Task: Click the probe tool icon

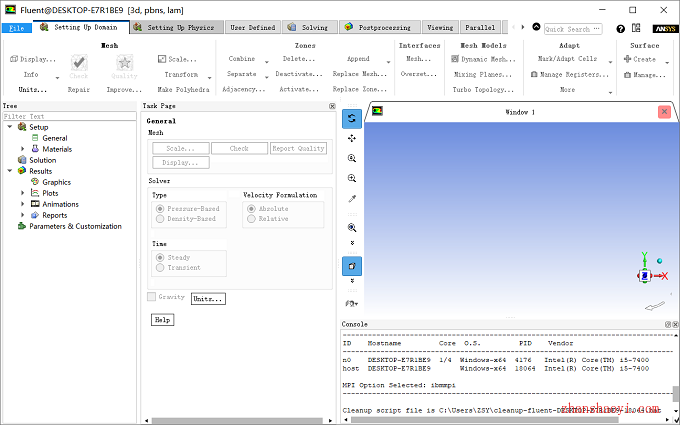Action: (352, 199)
